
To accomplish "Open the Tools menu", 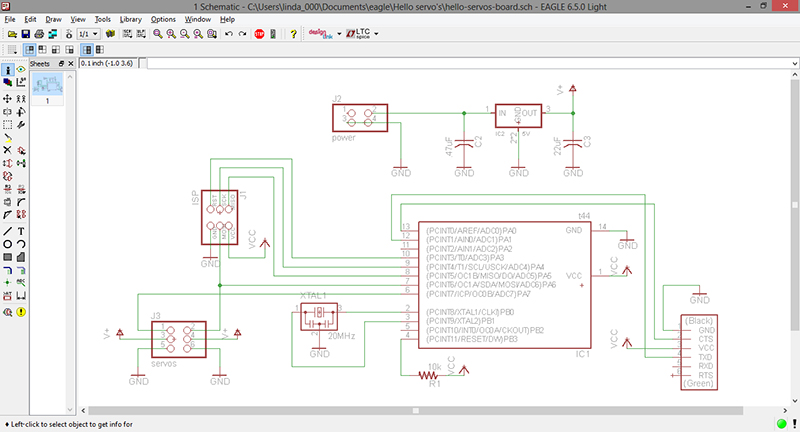I will click(x=103, y=19).
